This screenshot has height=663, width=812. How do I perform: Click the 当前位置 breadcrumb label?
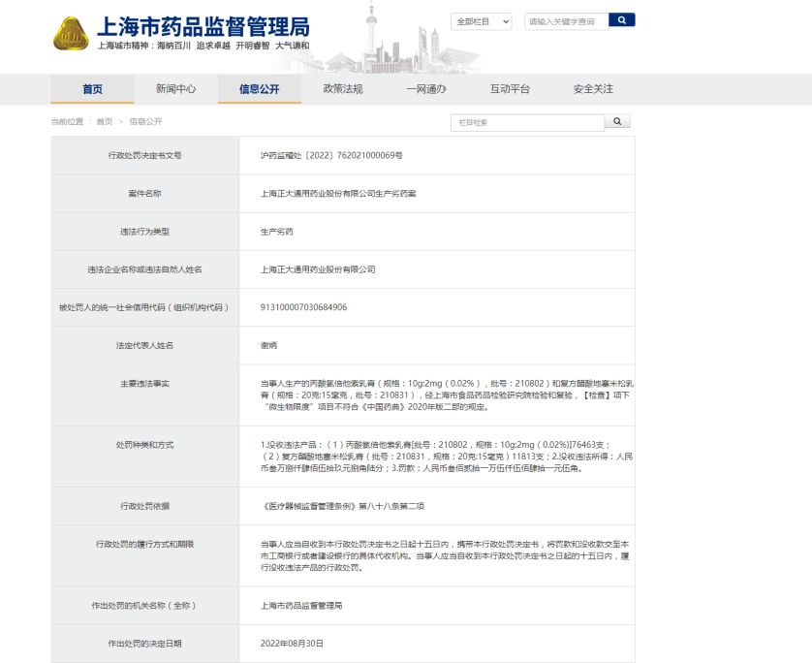[67, 122]
